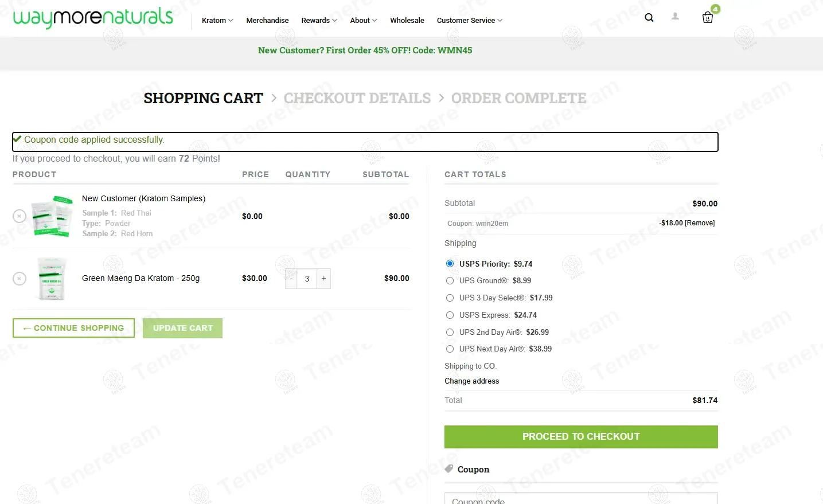The width and height of the screenshot is (823, 504).
Task: Remove New Customer Kratom Samples from cart
Action: tap(19, 216)
